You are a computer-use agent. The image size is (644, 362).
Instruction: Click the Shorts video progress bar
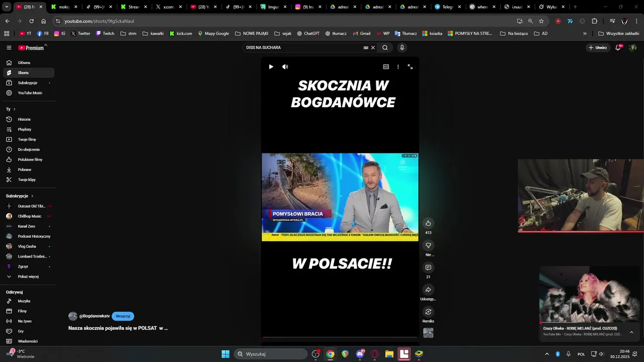[x=340, y=337]
